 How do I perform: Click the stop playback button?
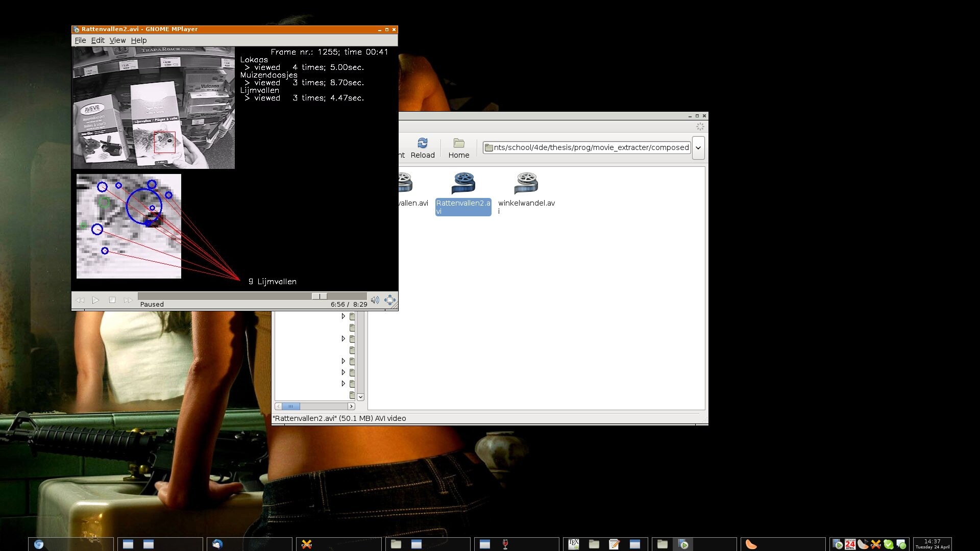click(112, 300)
